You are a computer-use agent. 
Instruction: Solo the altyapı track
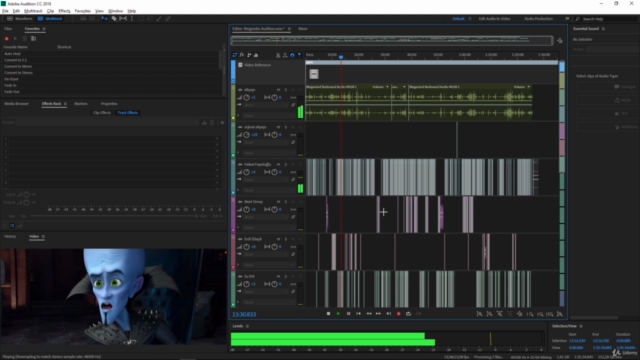[x=286, y=90]
